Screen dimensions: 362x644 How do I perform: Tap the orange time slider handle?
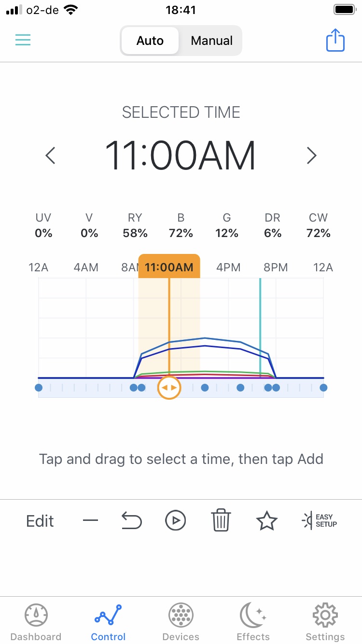click(x=169, y=387)
